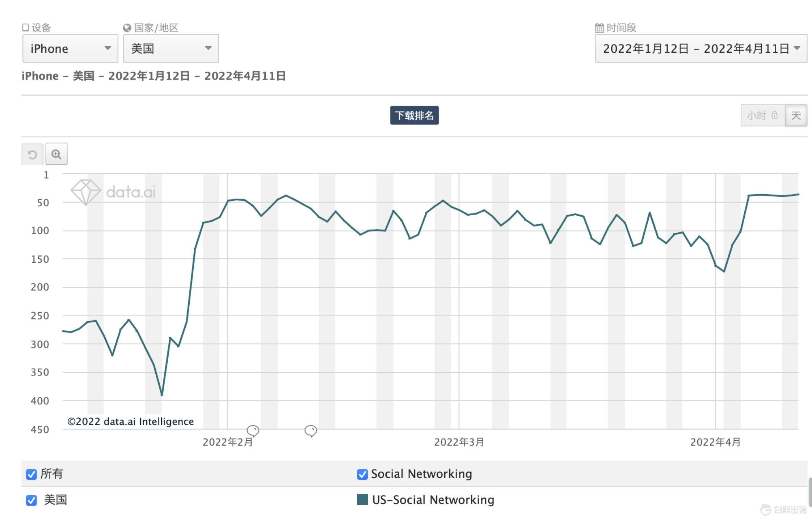812x521 pixels.
Task: Click the data.ai diamond logo watermark
Action: 85,192
